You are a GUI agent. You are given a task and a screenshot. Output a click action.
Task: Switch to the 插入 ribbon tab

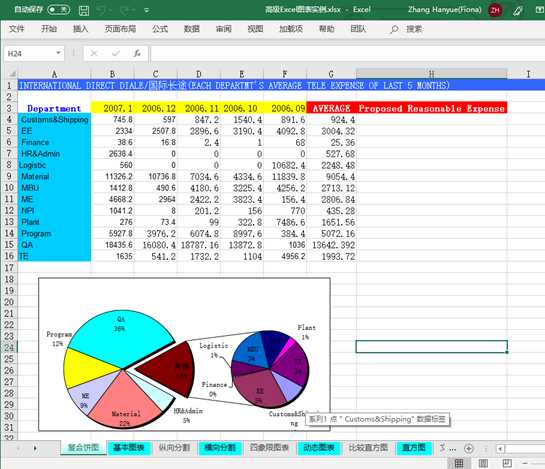pos(80,29)
